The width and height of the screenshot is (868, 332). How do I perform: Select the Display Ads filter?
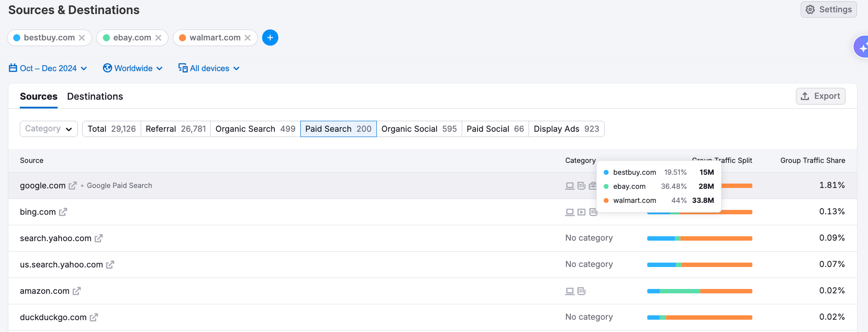(x=566, y=129)
